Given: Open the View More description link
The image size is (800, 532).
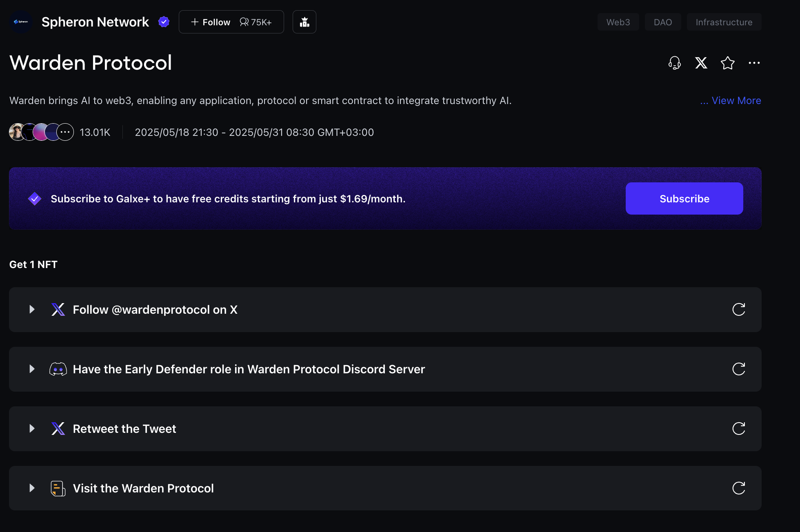Looking at the screenshot, I should pyautogui.click(x=731, y=101).
